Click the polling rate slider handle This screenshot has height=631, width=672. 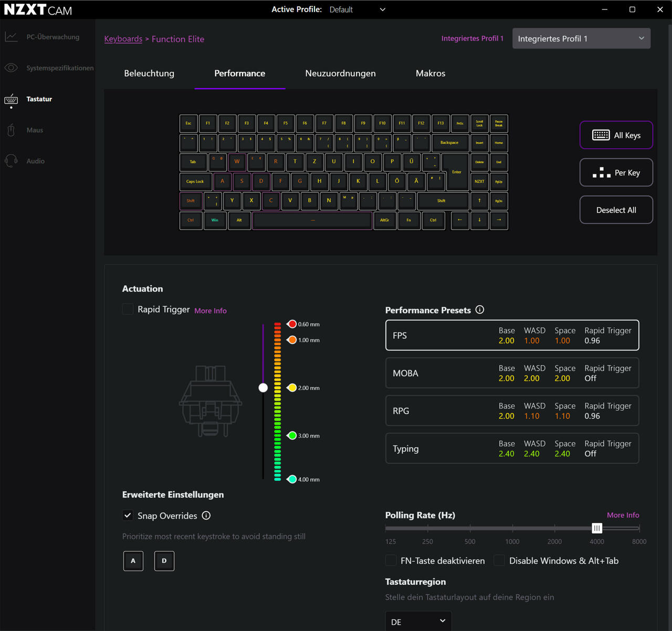point(597,529)
